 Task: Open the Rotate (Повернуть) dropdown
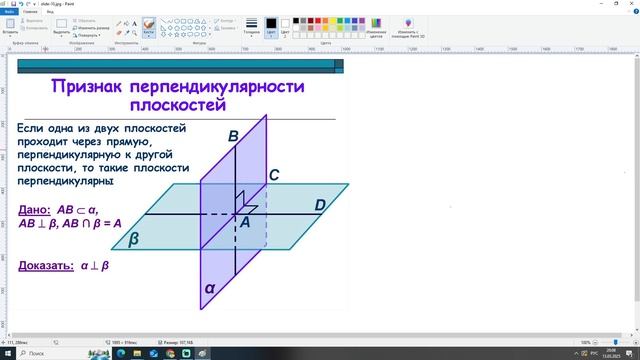(87, 35)
